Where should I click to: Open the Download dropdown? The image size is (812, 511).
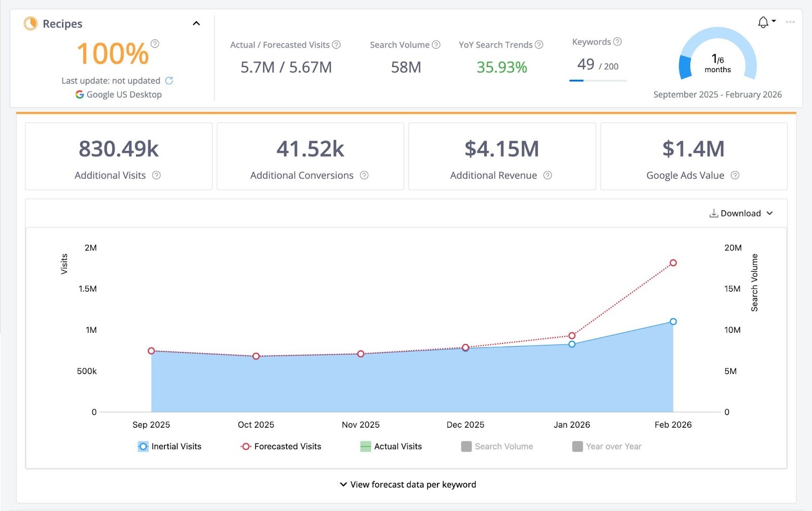[771, 213]
